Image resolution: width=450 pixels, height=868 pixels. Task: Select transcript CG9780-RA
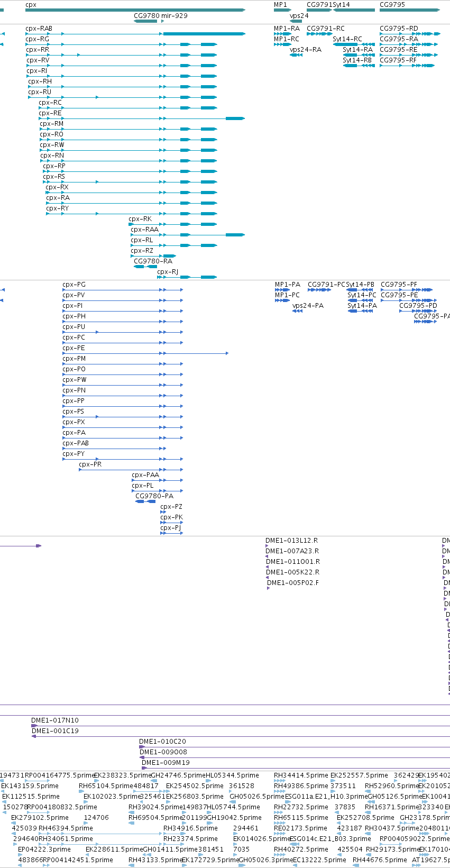tap(153, 261)
